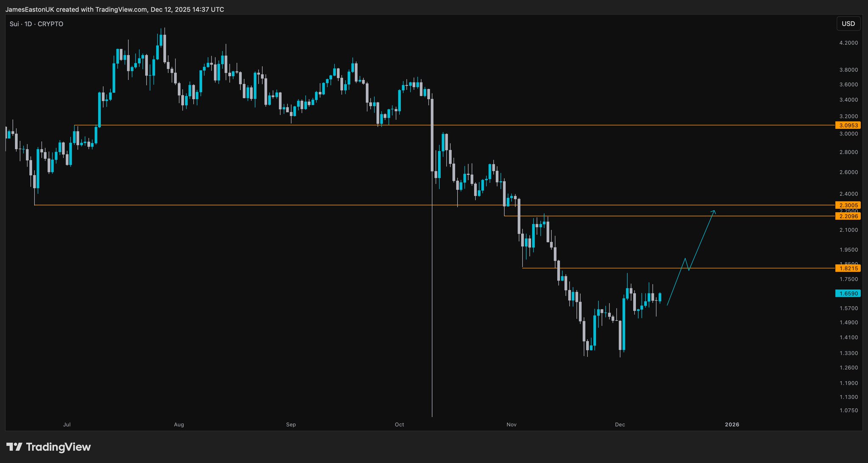Click the Dec label on time axis
Viewport: 868px width, 463px height.
(x=620, y=424)
